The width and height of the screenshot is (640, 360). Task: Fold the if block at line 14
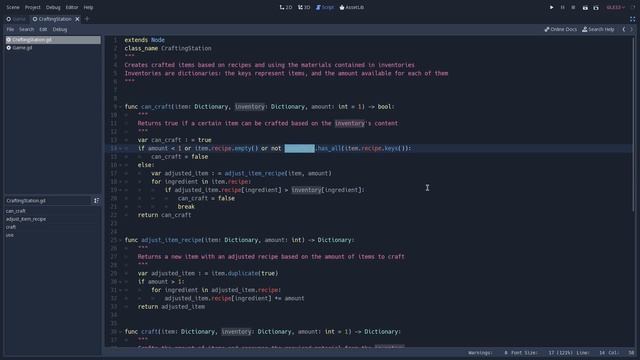coord(120,148)
